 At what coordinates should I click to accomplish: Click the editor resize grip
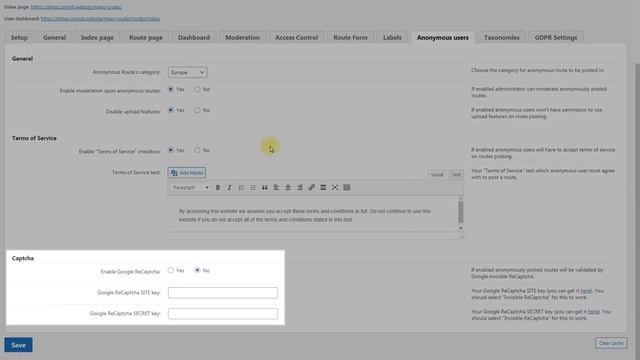(461, 236)
